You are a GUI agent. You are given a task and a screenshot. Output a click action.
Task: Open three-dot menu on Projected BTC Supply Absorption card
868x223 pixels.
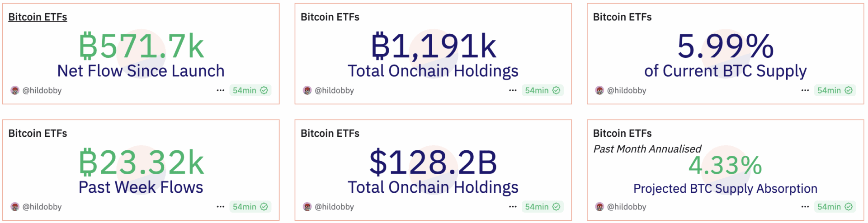pos(805,207)
